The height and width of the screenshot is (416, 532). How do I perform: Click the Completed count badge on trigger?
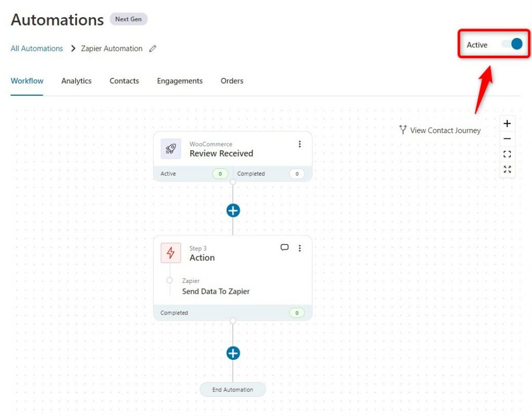tap(297, 174)
